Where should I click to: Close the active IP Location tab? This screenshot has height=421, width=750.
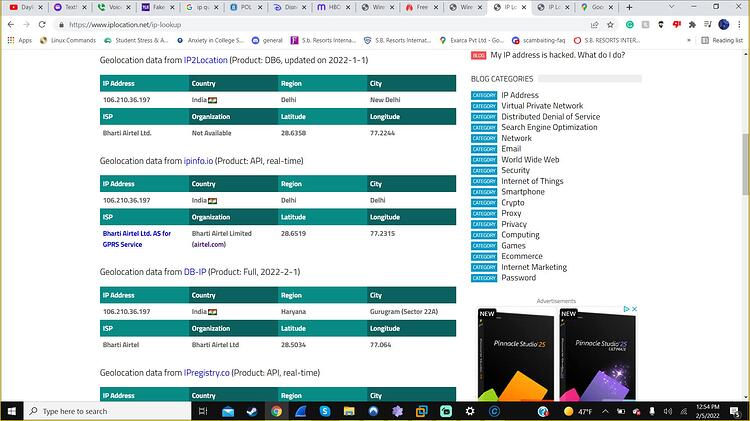coord(524,7)
